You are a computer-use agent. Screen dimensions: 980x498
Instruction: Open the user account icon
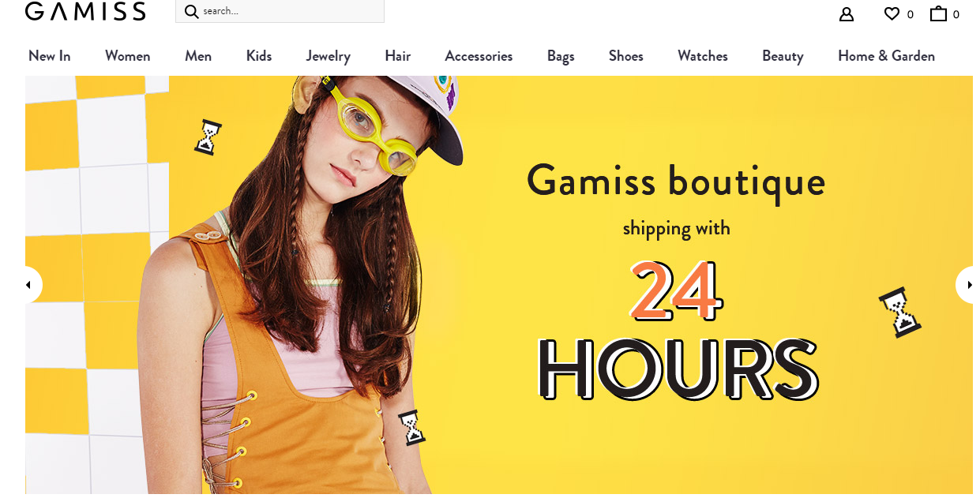point(847,13)
